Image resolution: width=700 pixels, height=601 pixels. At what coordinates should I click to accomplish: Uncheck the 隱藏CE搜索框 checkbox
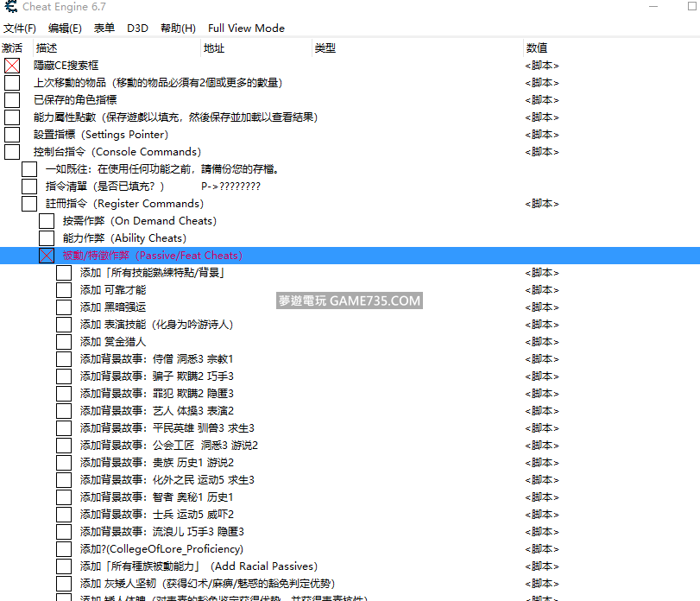[x=12, y=66]
